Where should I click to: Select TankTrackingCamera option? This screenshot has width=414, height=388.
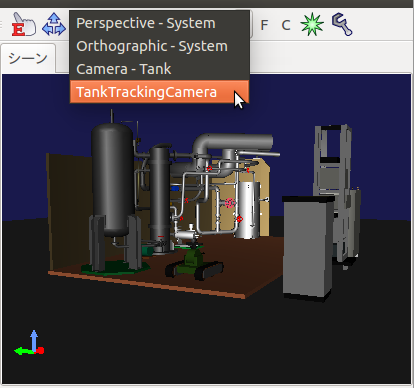pos(159,92)
